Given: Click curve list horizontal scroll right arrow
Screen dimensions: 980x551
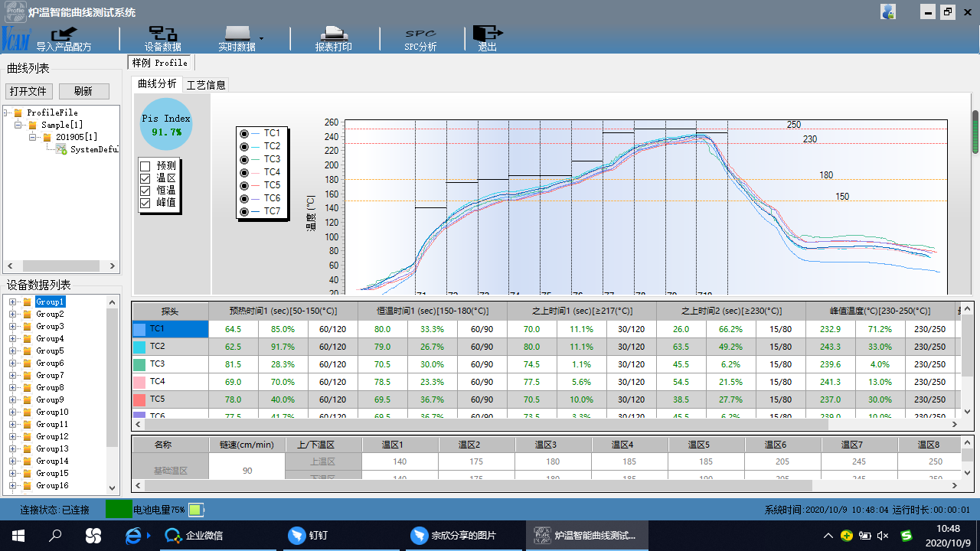Looking at the screenshot, I should click(113, 266).
